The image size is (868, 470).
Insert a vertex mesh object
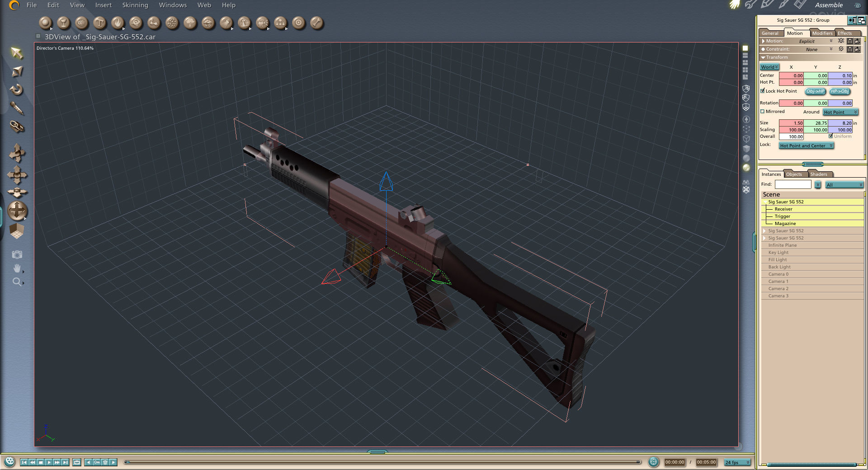coord(82,23)
